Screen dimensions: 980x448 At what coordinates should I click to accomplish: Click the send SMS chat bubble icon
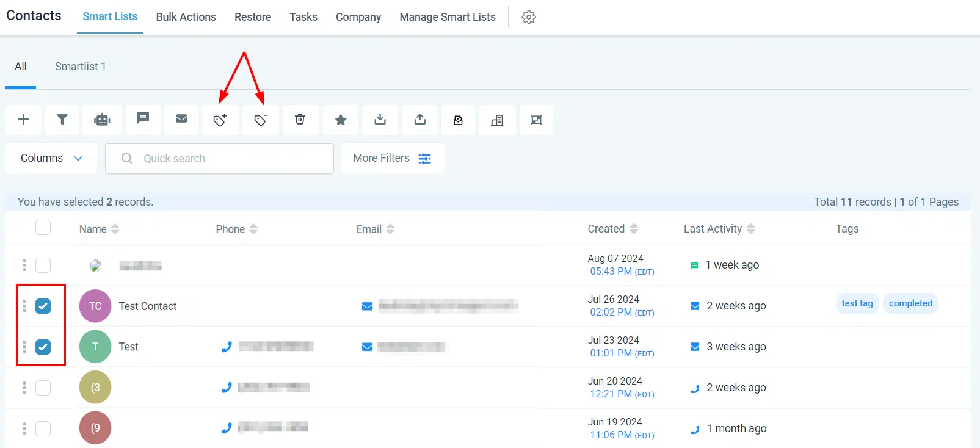pos(143,120)
